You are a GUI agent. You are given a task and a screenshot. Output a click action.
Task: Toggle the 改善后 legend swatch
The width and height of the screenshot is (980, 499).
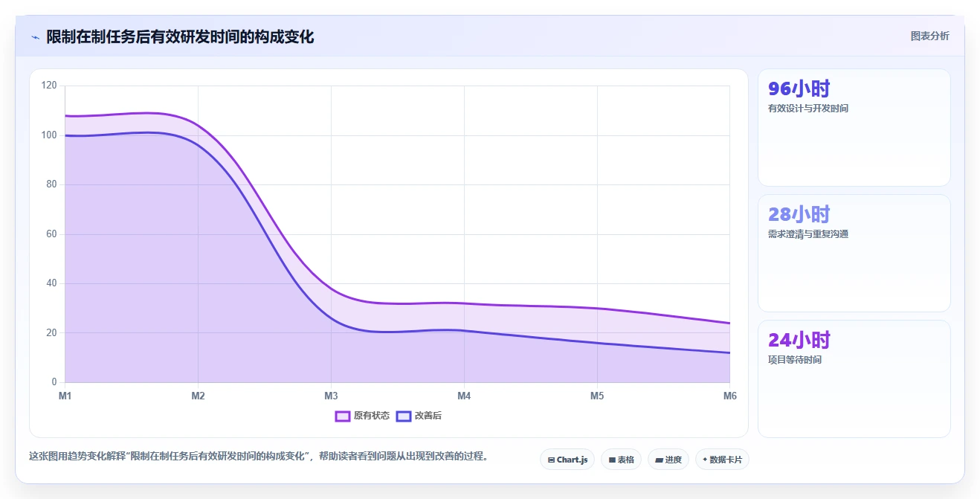point(404,416)
